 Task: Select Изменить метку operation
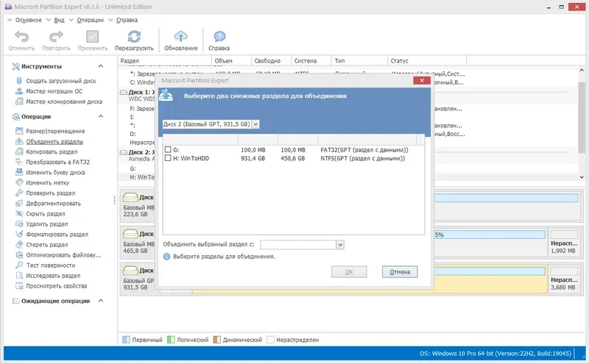pyautogui.click(x=47, y=183)
